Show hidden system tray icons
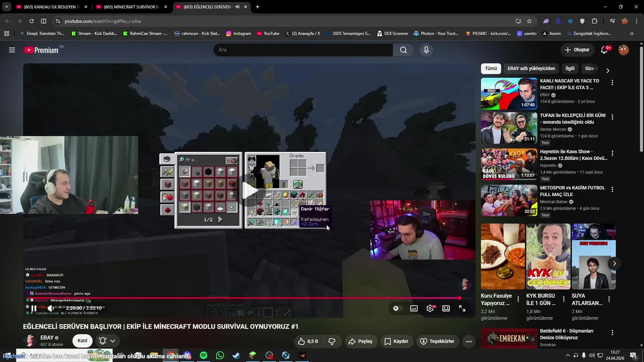The height and width of the screenshot is (362, 644). 568,355
